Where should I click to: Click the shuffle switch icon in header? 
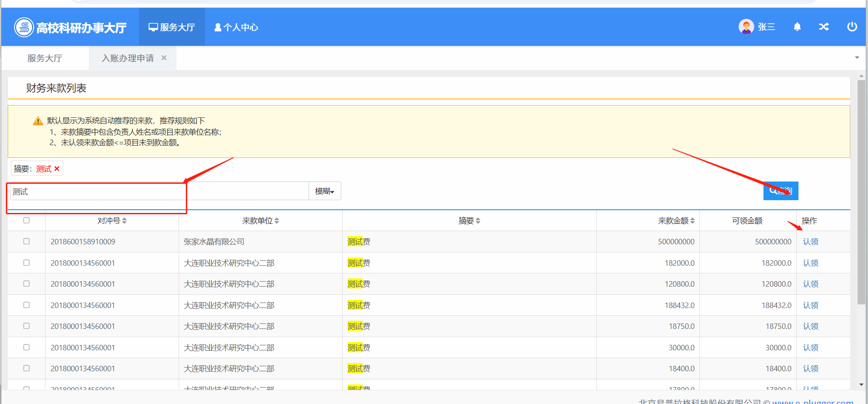point(824,27)
